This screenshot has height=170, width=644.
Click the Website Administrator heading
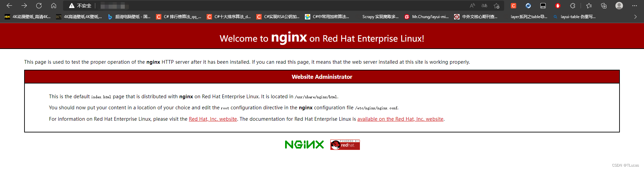coord(322,77)
